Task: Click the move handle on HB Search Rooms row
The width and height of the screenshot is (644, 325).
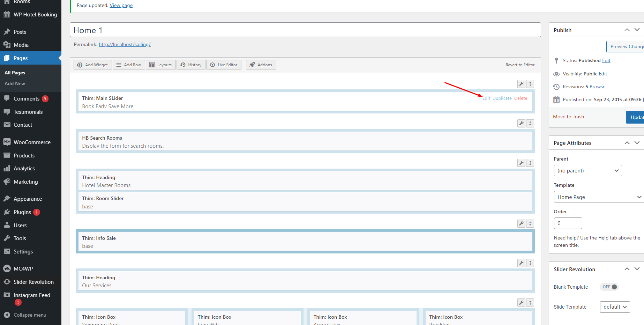Action: [530, 123]
